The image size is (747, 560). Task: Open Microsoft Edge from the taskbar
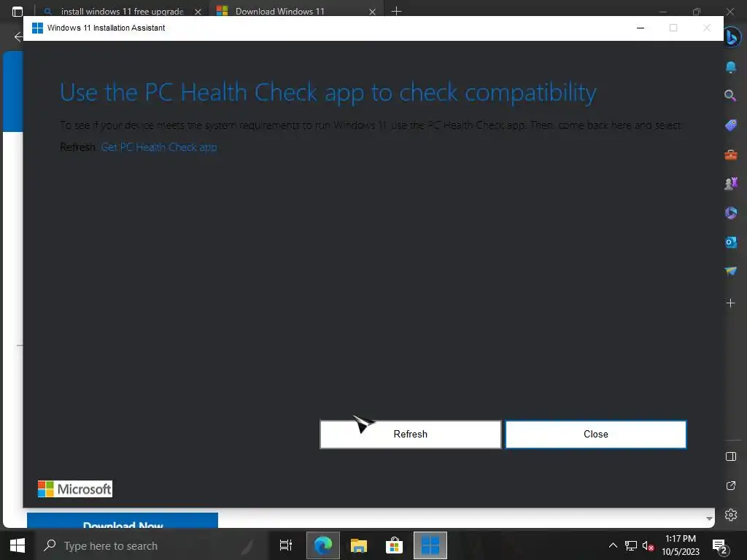(323, 545)
